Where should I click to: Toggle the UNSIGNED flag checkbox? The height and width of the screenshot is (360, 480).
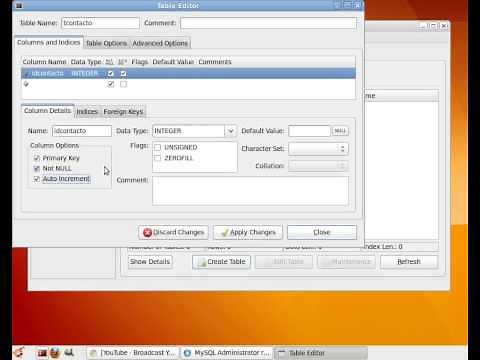(158, 147)
